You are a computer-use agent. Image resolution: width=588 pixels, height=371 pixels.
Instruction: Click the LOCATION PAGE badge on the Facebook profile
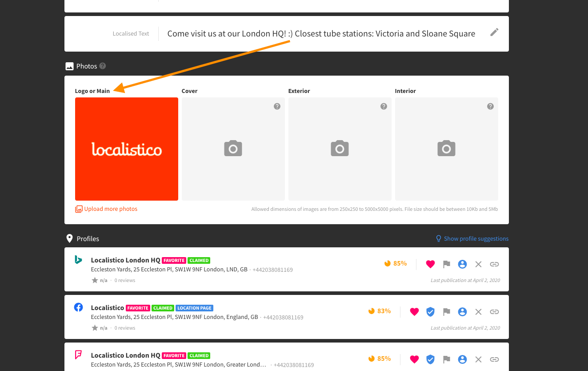(195, 308)
